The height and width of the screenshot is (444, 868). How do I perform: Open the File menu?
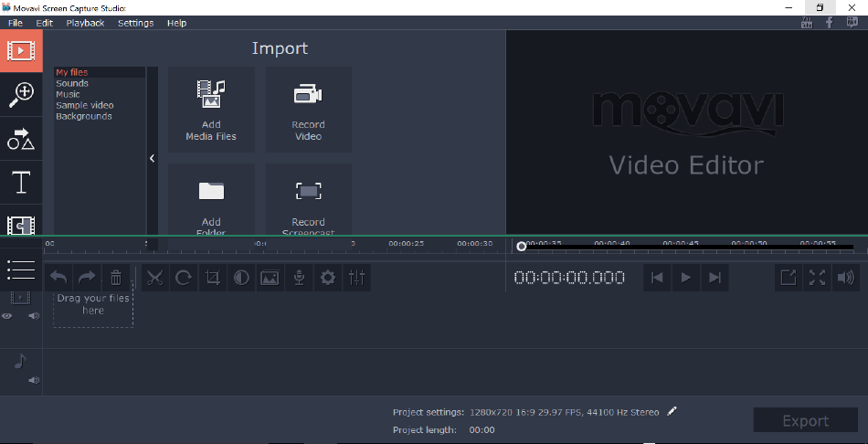pyautogui.click(x=16, y=23)
